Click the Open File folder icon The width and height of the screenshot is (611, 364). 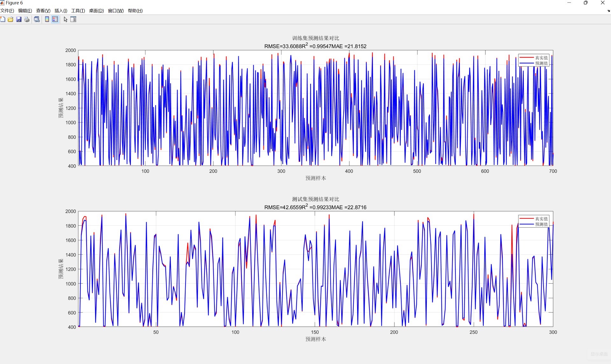pos(11,19)
